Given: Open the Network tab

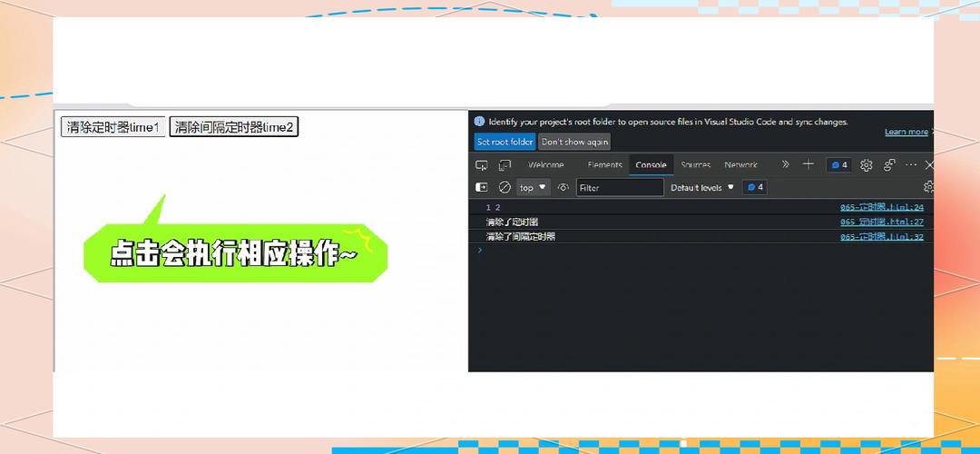Looking at the screenshot, I should click(740, 165).
